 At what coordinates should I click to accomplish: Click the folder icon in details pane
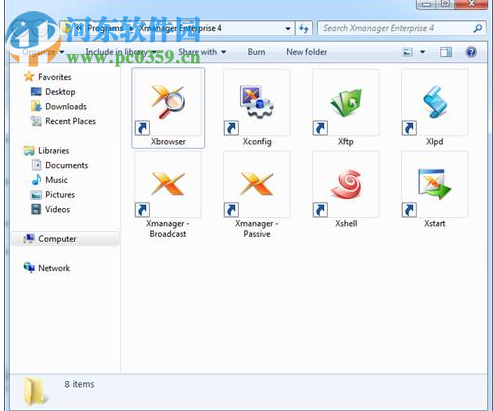35,391
